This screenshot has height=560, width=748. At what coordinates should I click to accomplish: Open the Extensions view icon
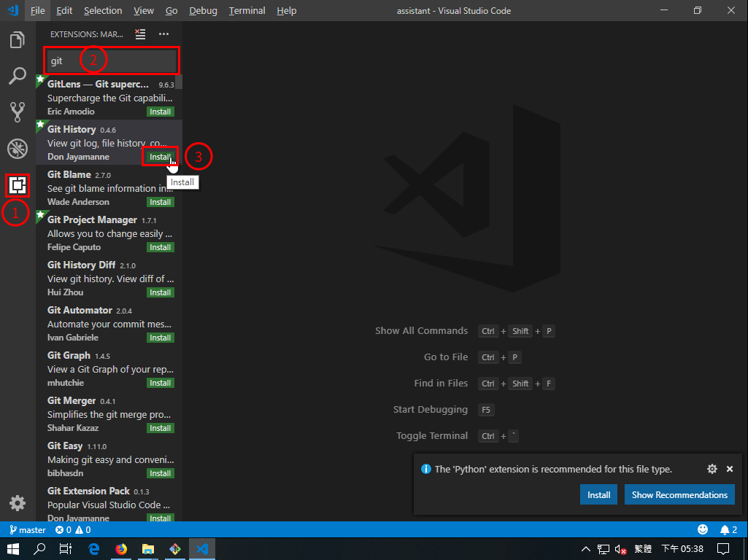[x=18, y=186]
